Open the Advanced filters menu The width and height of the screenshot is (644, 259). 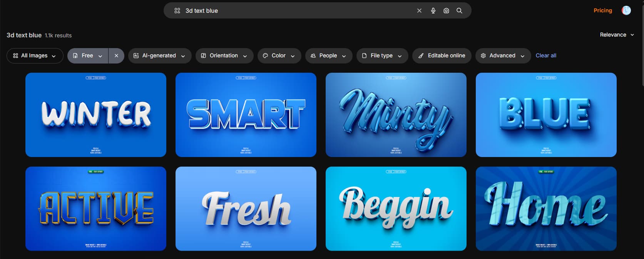(x=502, y=56)
